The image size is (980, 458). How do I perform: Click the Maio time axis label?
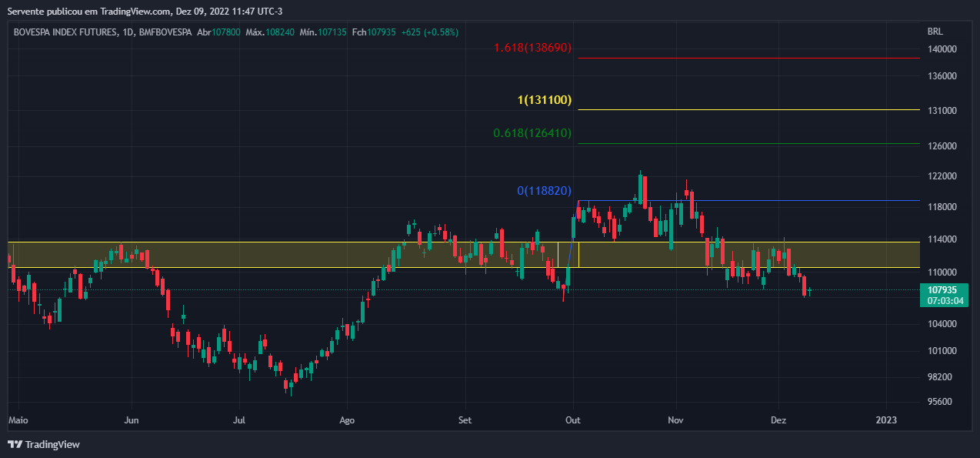(18, 420)
